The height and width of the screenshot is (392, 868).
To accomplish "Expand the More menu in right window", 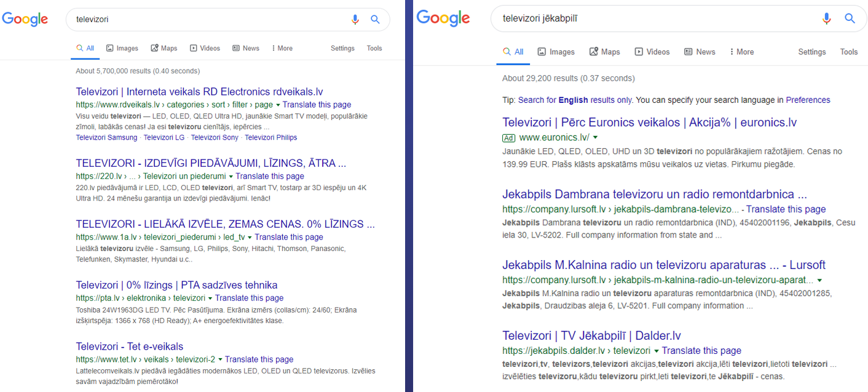I will (x=741, y=52).
